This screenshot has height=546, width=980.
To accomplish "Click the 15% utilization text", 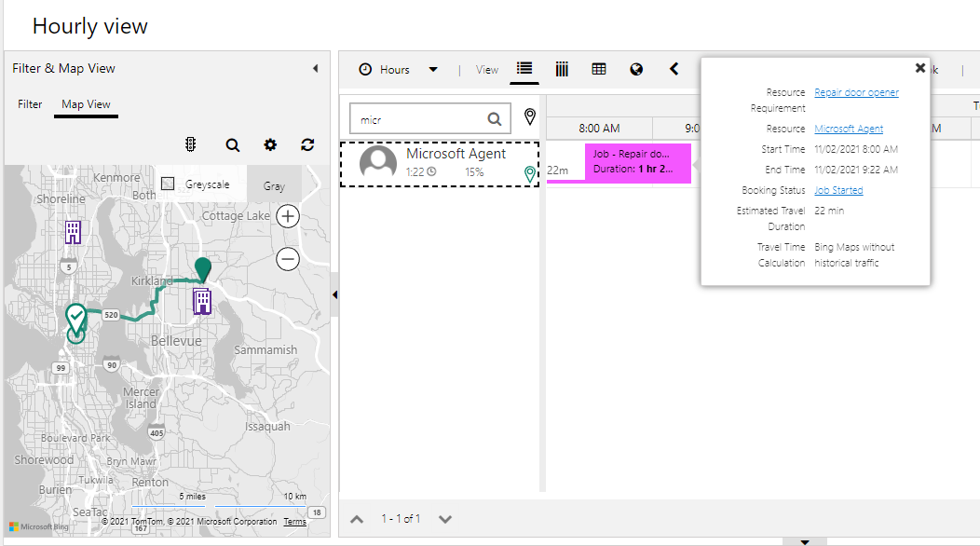I will (x=474, y=172).
